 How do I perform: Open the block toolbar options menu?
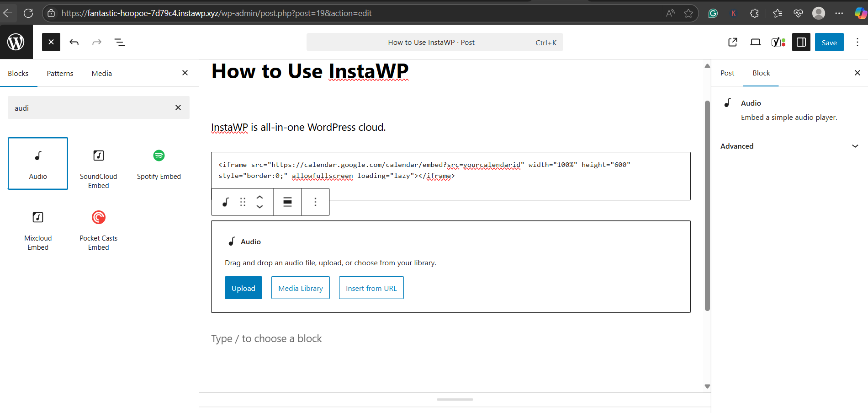point(315,202)
